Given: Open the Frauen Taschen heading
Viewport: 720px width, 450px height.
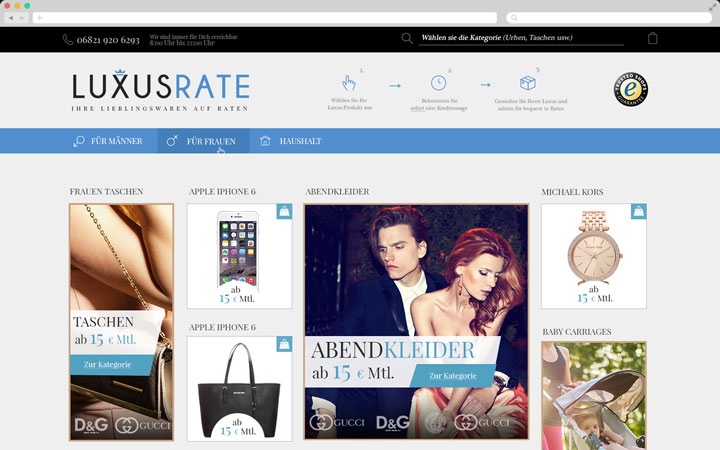Looking at the screenshot, I should [107, 191].
